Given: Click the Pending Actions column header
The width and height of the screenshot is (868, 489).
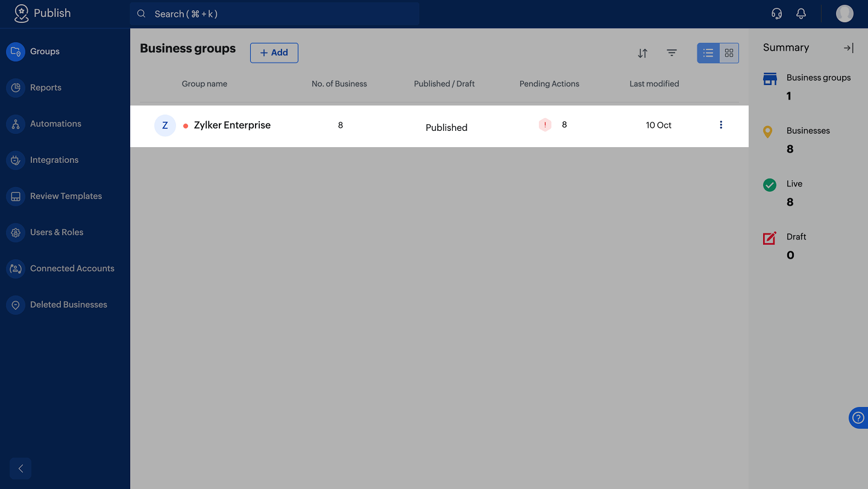Looking at the screenshot, I should pyautogui.click(x=549, y=84).
